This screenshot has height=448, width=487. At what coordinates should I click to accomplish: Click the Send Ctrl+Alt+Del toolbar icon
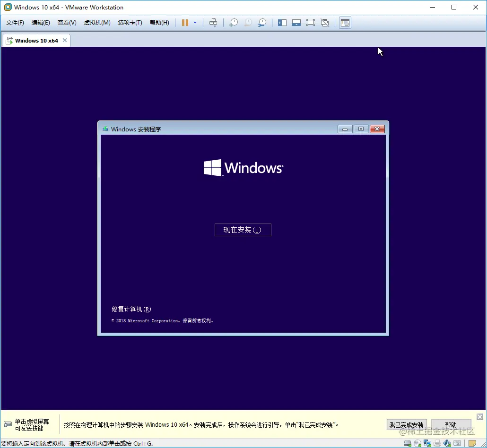tap(213, 23)
